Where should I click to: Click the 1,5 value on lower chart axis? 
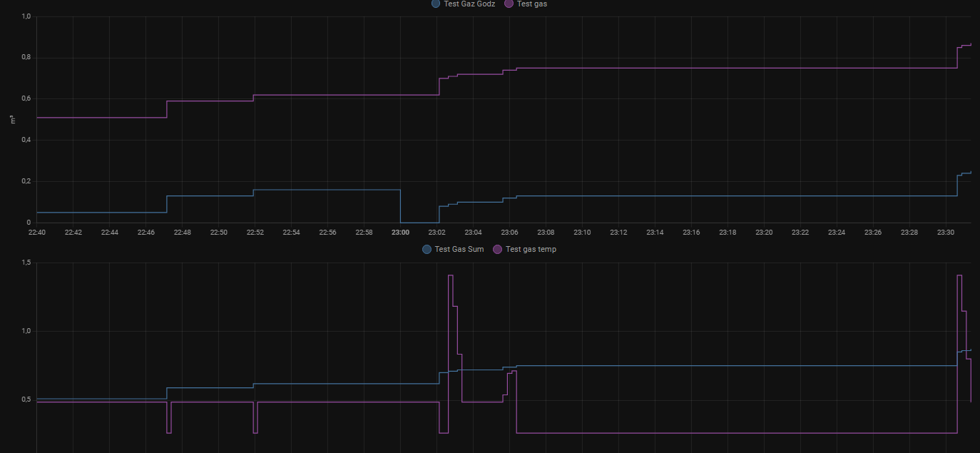26,263
